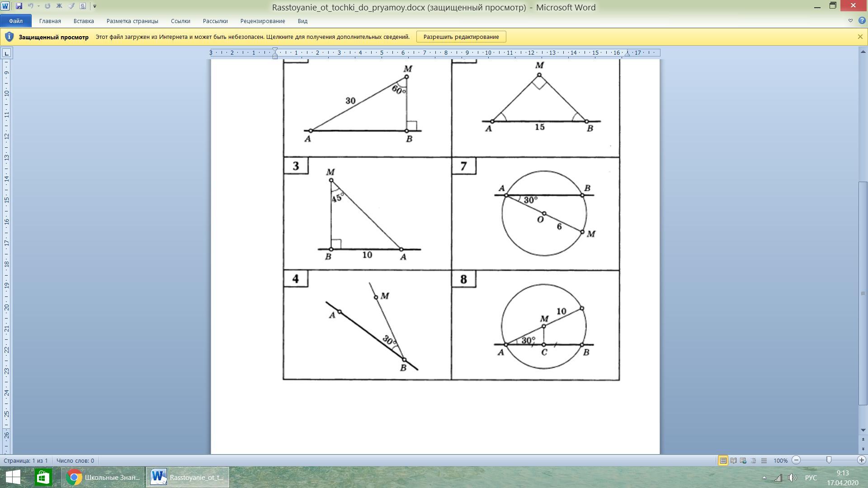Image resolution: width=868 pixels, height=488 pixels.
Task: Switch to Full Screen Reading view
Action: [x=733, y=460]
